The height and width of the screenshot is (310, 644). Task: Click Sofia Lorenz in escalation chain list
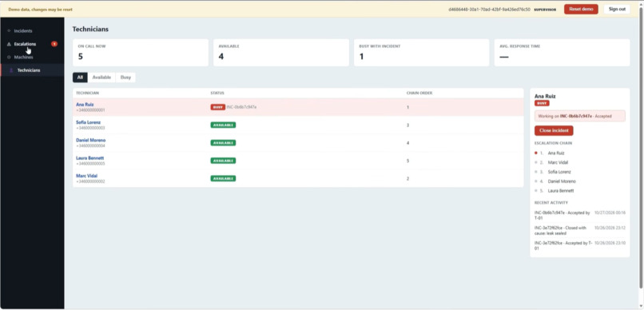[x=559, y=172]
